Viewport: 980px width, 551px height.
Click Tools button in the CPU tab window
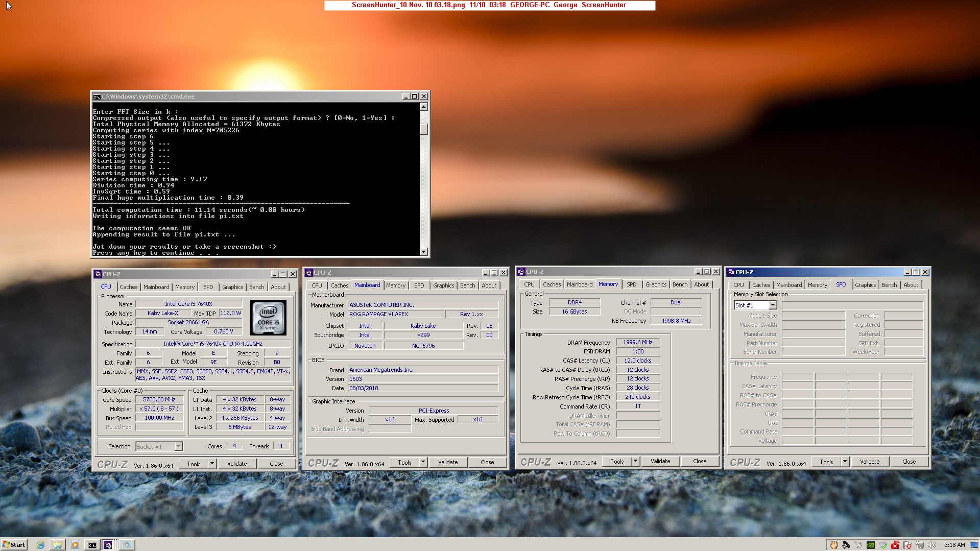(x=194, y=464)
